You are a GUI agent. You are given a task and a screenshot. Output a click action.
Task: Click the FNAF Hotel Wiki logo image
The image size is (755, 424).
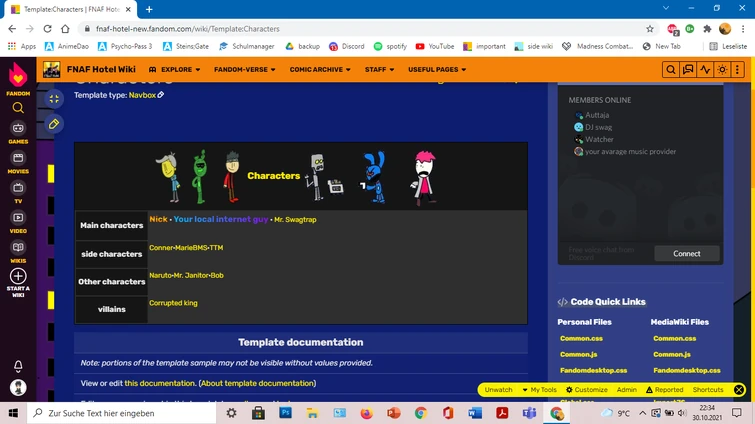(52, 69)
